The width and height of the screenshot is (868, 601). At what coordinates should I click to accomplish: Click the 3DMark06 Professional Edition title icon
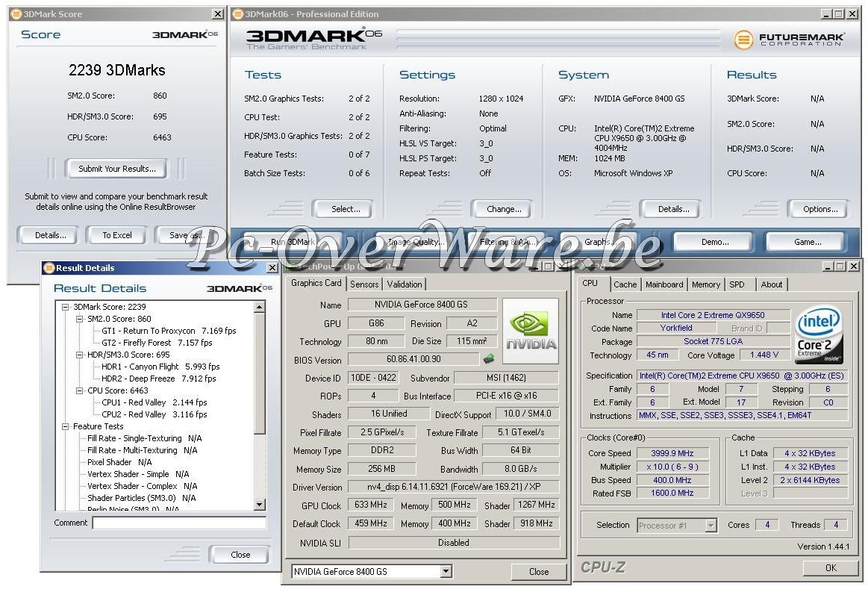[238, 14]
